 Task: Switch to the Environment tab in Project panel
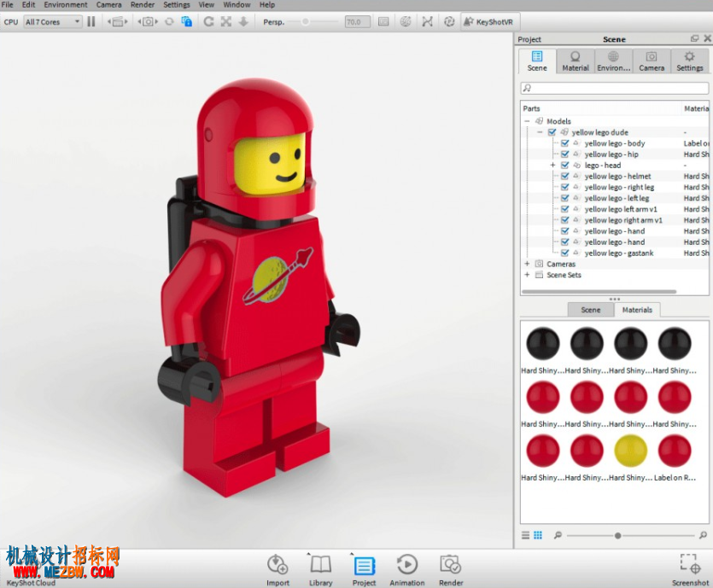point(613,61)
